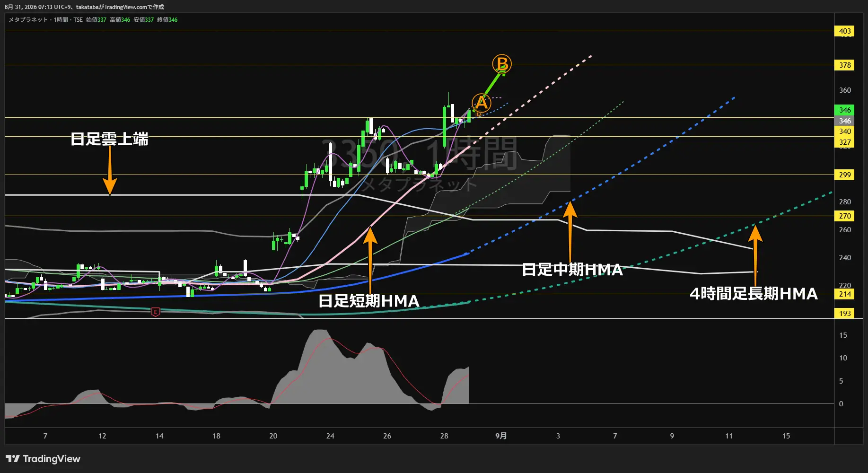Click the 299 yellow price label
The height and width of the screenshot is (473, 868).
844,175
